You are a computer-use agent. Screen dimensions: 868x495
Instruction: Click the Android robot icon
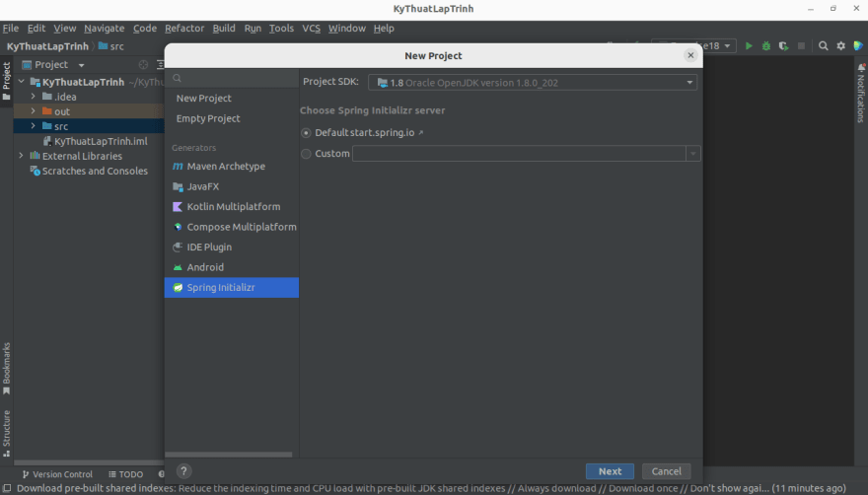pos(178,267)
